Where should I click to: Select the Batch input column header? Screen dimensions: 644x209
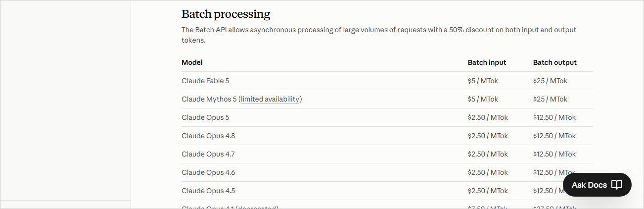click(x=487, y=62)
